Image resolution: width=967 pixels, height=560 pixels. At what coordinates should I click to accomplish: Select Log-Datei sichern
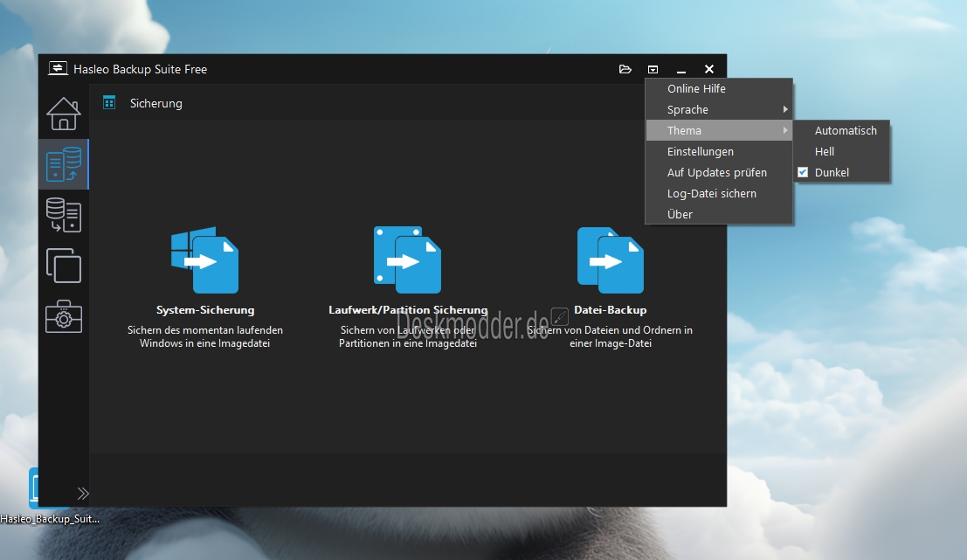[719, 194]
